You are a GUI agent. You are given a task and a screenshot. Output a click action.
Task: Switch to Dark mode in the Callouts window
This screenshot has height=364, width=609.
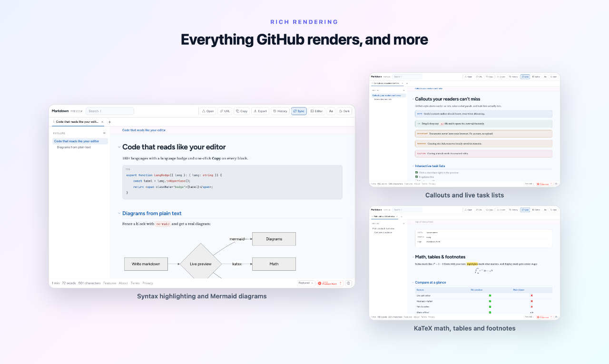tap(553, 76)
